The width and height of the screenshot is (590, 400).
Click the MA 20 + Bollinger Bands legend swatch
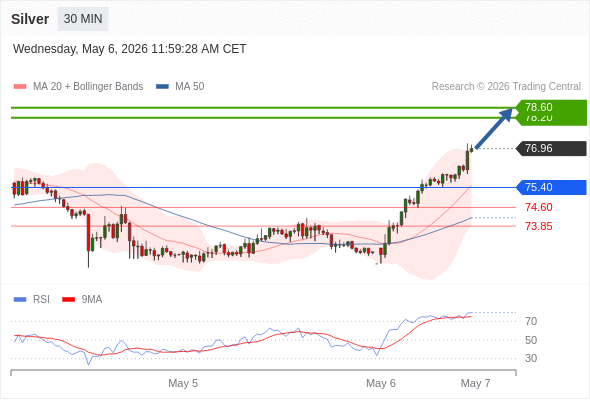(20, 87)
